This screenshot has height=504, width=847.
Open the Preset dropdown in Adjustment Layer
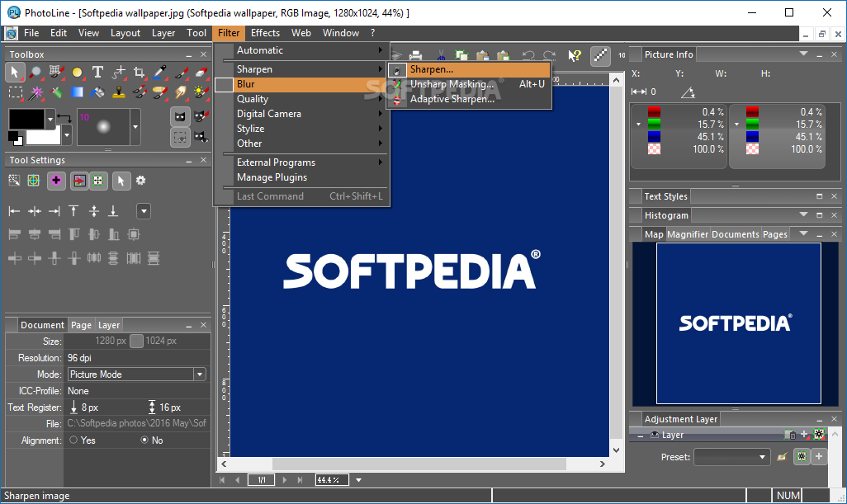[x=731, y=457]
